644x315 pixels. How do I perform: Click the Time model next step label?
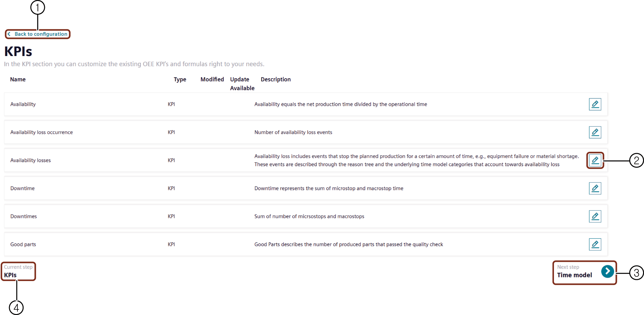tap(575, 275)
